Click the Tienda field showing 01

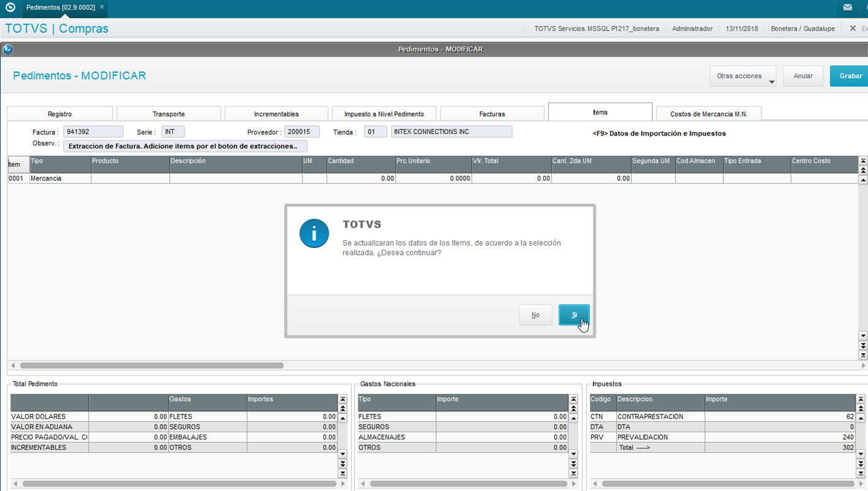[376, 132]
